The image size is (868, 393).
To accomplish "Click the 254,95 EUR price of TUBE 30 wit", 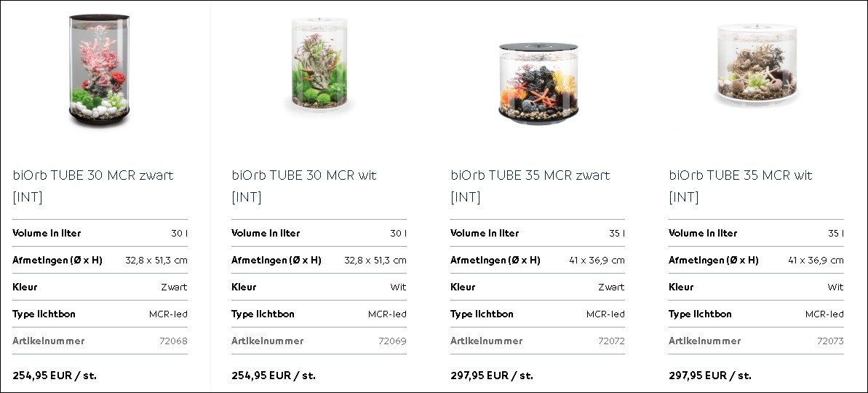I will 274,376.
